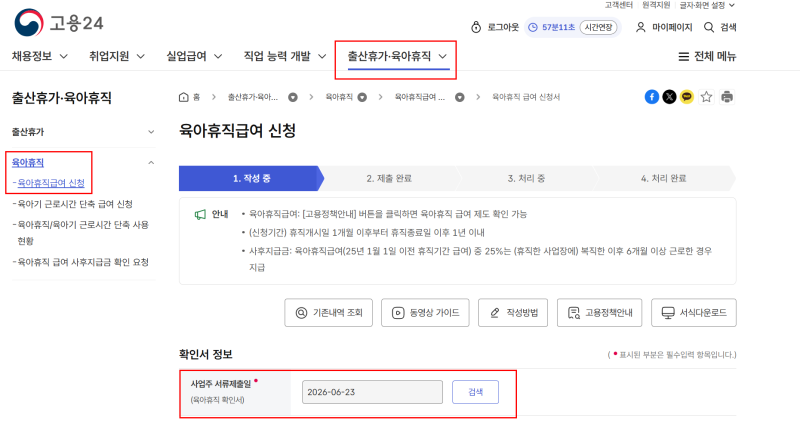The height and width of the screenshot is (427, 800).
Task: Select step 3. 처리 중
Action: (526, 178)
